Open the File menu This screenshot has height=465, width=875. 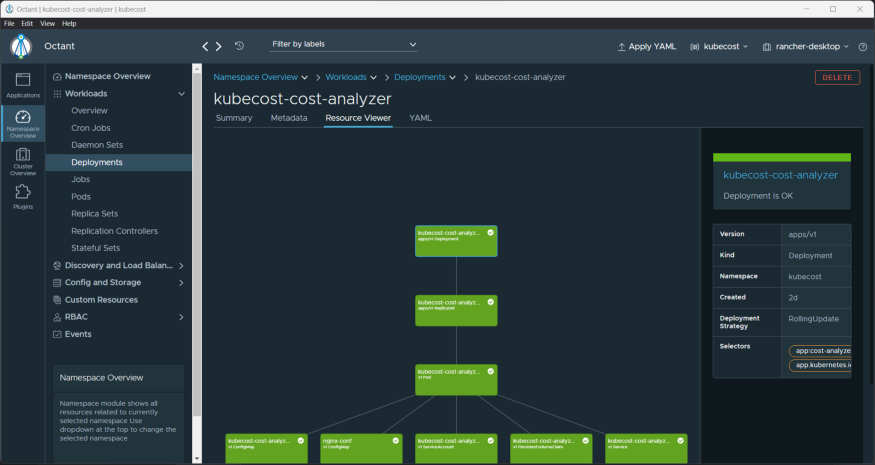pos(9,23)
